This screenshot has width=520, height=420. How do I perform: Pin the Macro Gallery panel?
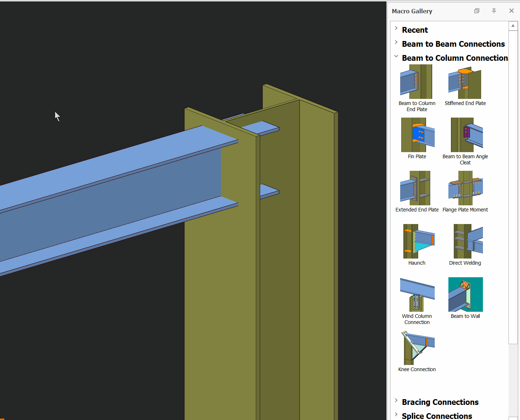[x=494, y=11]
